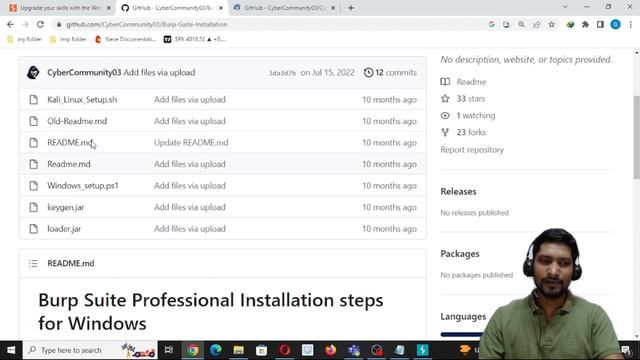
Task: Bookmark this page with the star icon
Action: click(x=551, y=24)
